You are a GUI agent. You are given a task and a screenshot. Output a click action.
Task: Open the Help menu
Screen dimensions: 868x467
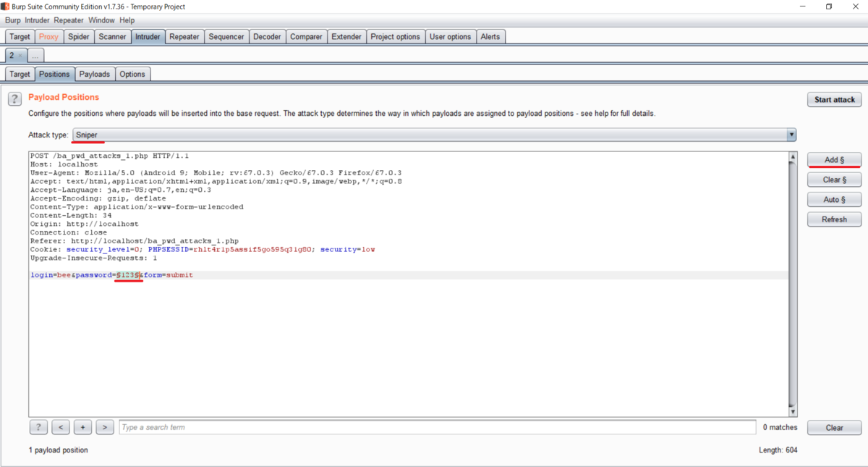(127, 20)
